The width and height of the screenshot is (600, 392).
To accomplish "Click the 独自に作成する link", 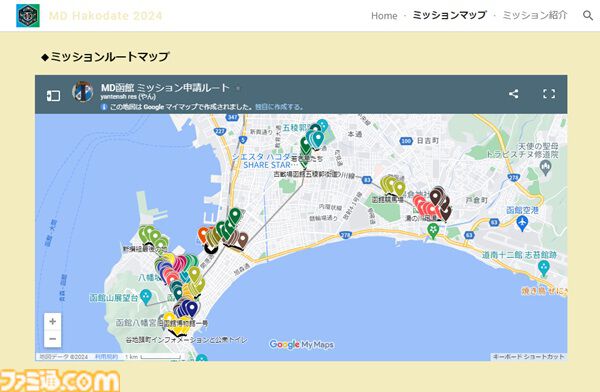I will (x=279, y=107).
